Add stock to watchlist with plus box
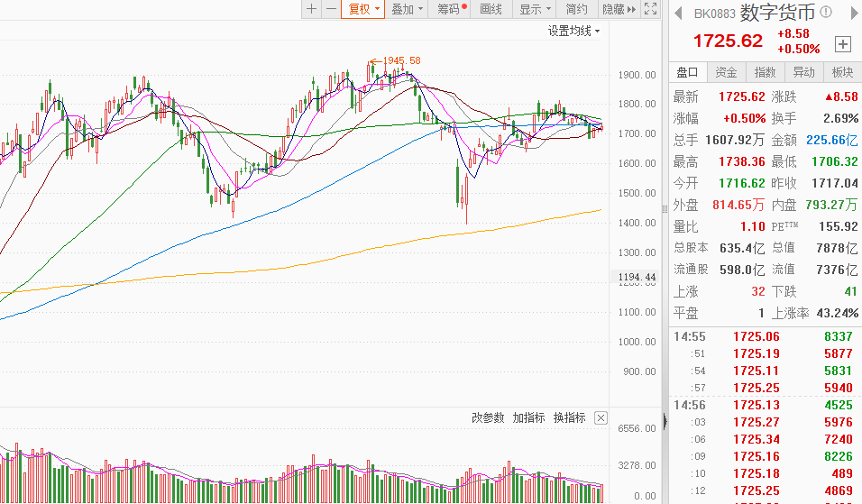Viewport: 862px width, 504px height. (843, 43)
